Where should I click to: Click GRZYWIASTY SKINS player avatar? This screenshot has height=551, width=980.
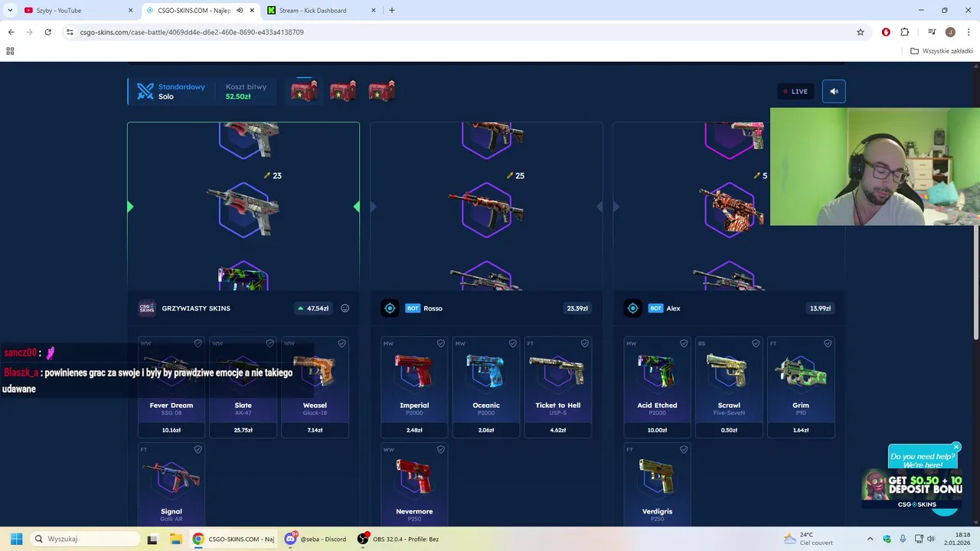(x=146, y=308)
